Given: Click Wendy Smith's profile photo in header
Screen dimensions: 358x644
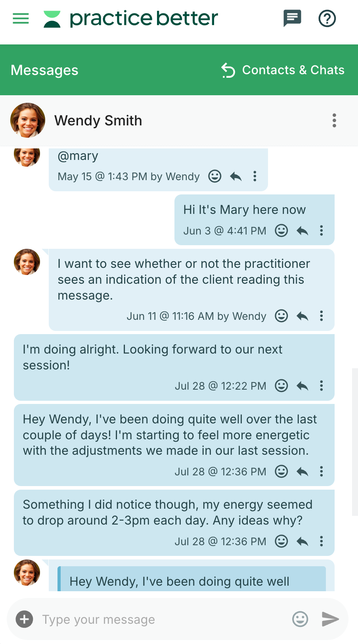Looking at the screenshot, I should point(28,120).
